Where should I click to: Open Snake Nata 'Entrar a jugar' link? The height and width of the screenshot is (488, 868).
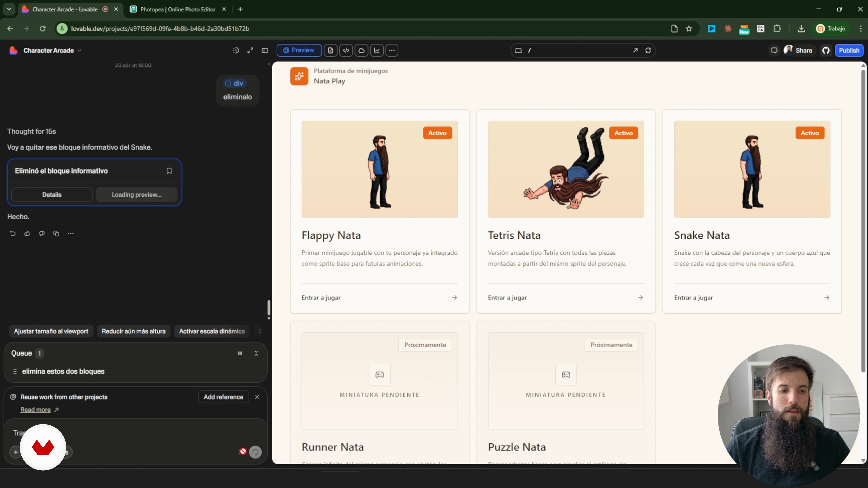[x=752, y=298]
